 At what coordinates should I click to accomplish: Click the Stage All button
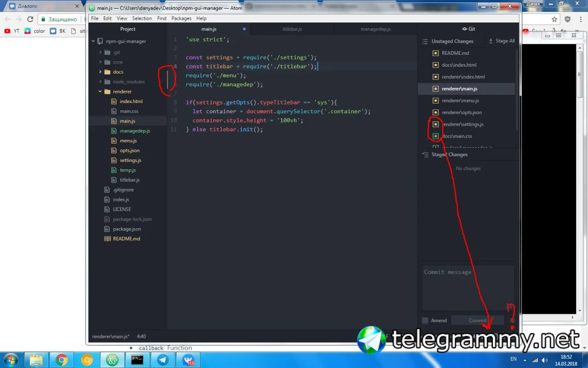tap(502, 41)
